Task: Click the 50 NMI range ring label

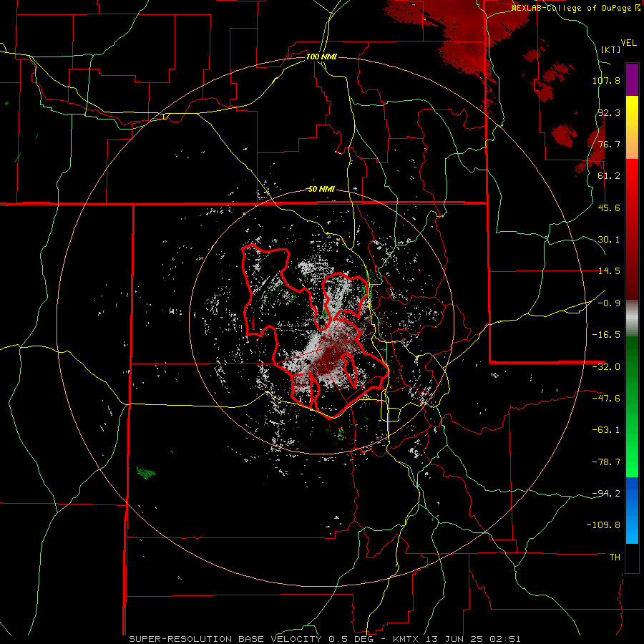Action: 321,189
